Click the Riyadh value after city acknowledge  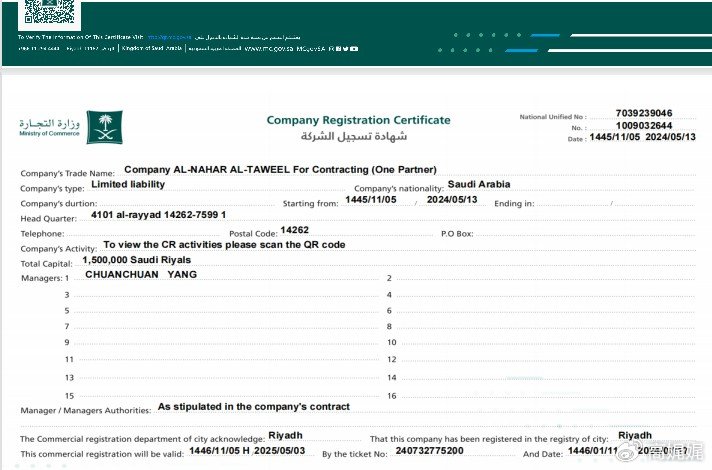click(285, 435)
